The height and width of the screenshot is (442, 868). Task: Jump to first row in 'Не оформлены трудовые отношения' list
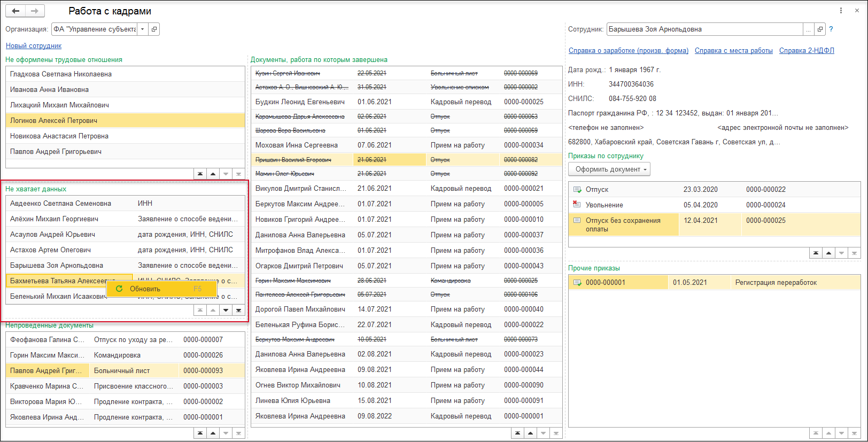(200, 174)
